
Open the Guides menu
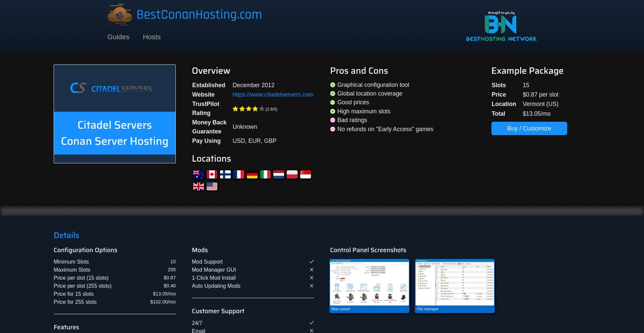coord(118,37)
